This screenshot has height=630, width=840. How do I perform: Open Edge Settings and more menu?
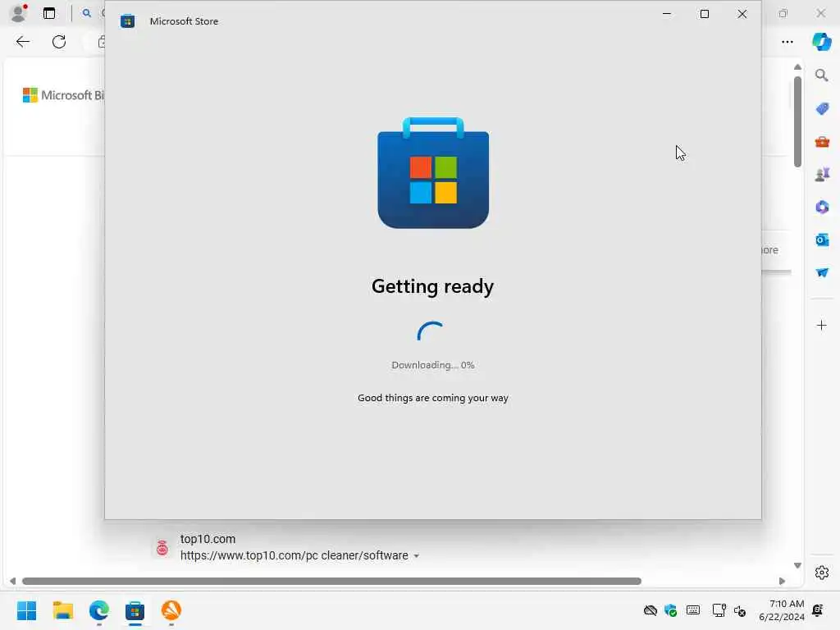pos(787,42)
